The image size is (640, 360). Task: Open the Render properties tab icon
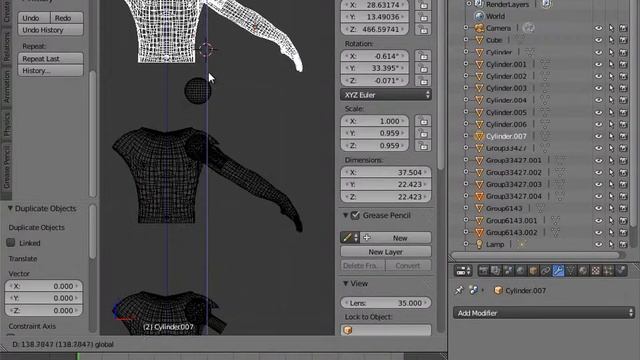tap(483, 271)
